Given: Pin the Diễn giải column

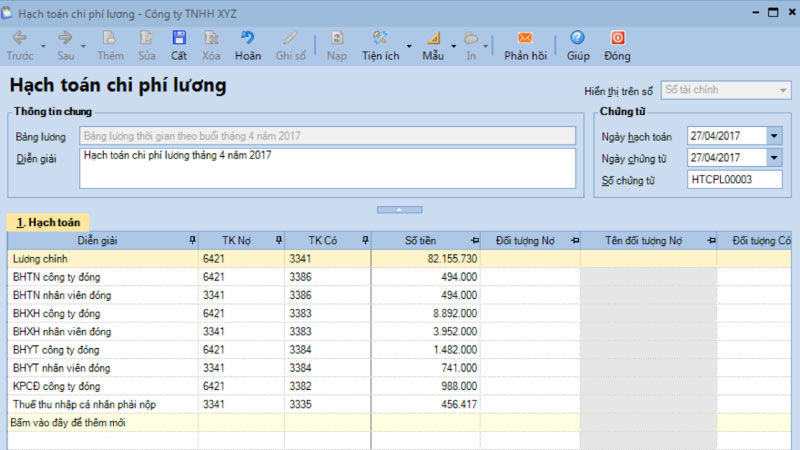Looking at the screenshot, I should [192, 240].
